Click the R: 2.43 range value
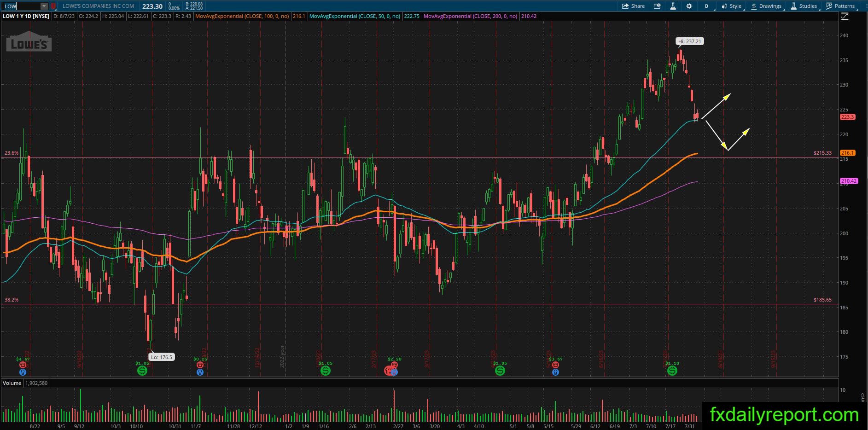Image resolution: width=868 pixels, height=430 pixels. coord(183,16)
